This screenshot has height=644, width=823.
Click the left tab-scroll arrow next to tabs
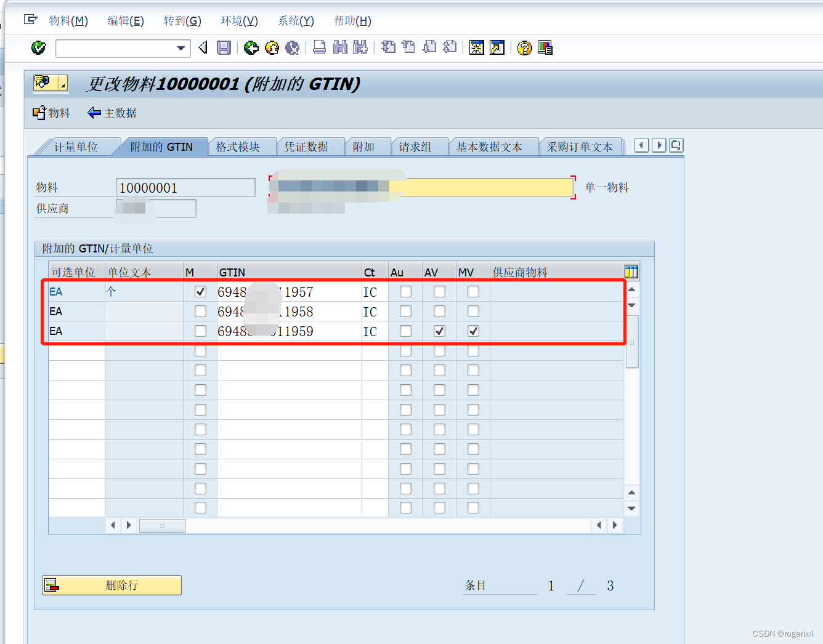coord(641,145)
